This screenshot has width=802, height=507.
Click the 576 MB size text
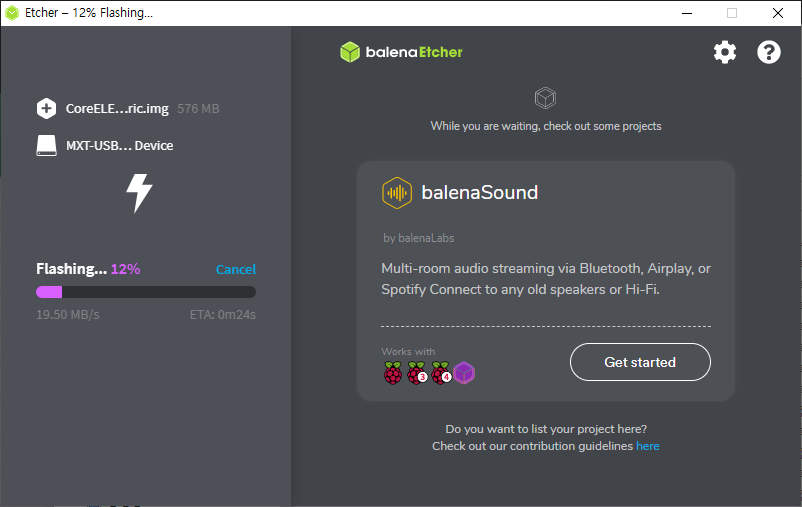click(198, 108)
